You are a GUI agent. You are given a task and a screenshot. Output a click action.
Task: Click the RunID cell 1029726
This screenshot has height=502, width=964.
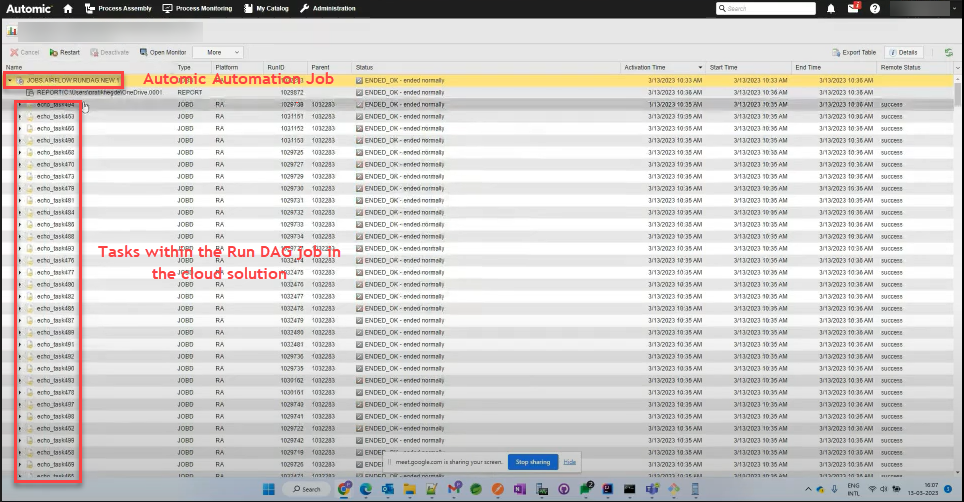(x=292, y=465)
